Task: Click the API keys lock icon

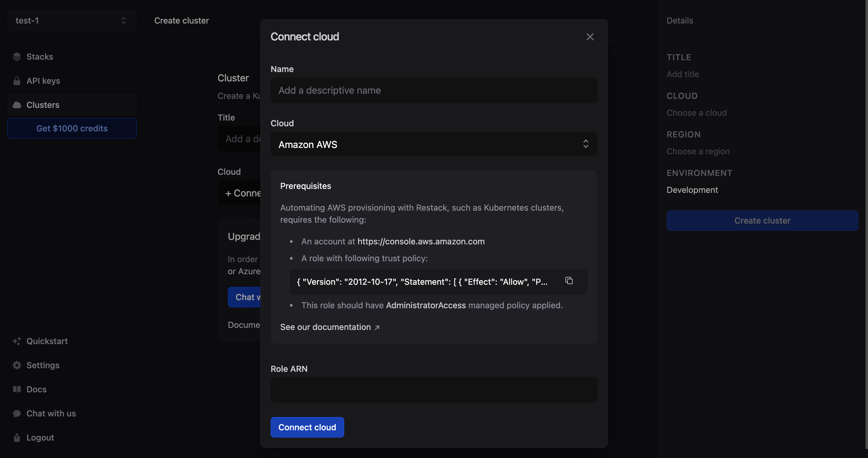Action: (17, 81)
